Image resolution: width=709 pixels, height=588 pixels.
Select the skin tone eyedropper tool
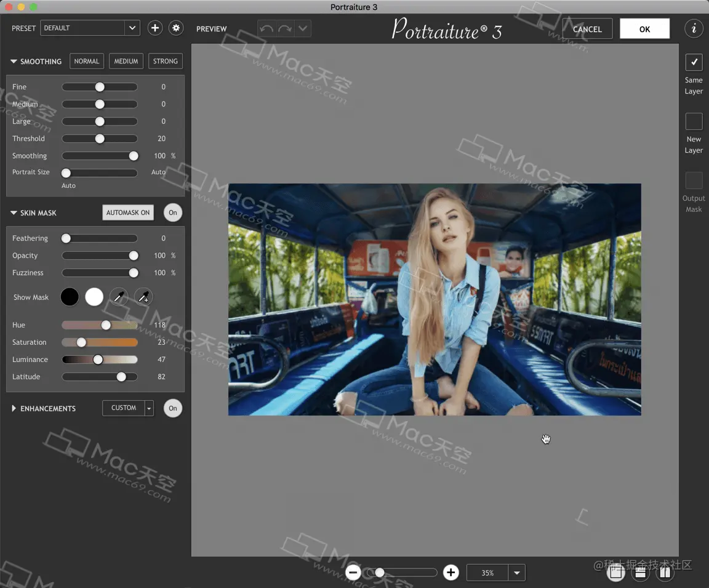[119, 297]
